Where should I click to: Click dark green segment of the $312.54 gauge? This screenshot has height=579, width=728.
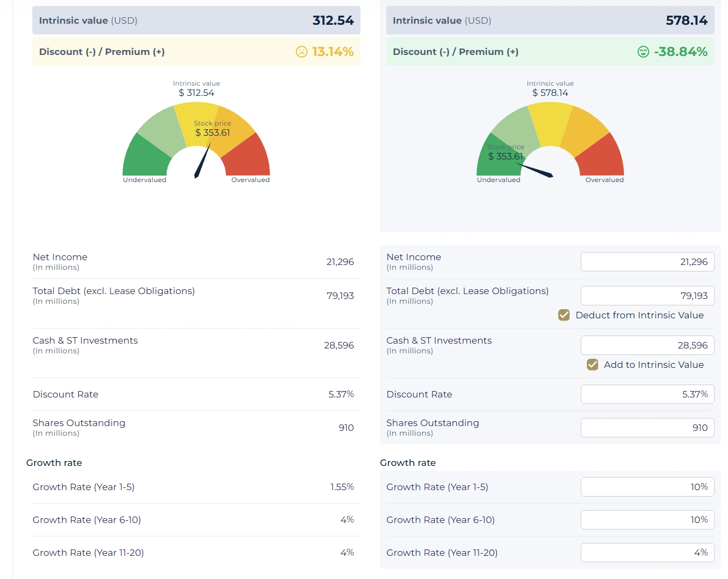142,158
